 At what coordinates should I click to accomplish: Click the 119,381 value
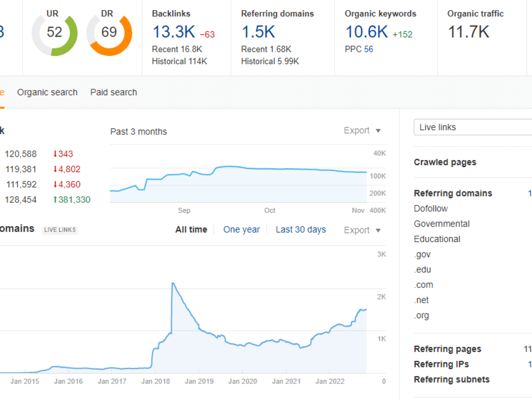(21, 169)
